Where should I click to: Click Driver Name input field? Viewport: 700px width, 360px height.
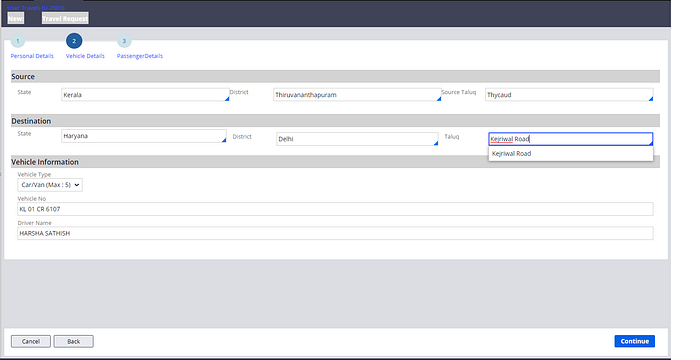335,233
